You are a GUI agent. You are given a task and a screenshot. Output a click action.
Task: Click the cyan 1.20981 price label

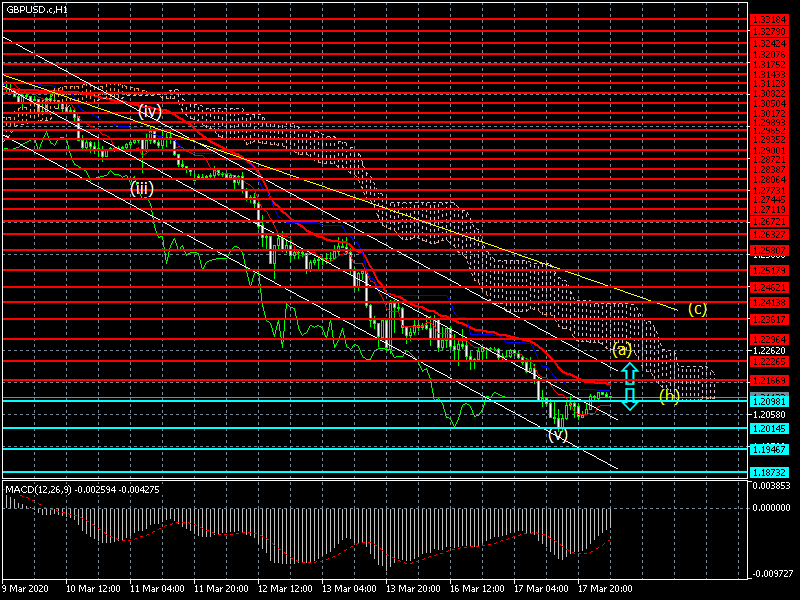[769, 402]
